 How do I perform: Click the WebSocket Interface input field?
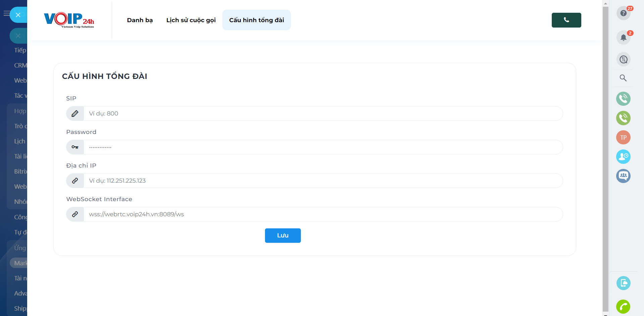coord(323,214)
